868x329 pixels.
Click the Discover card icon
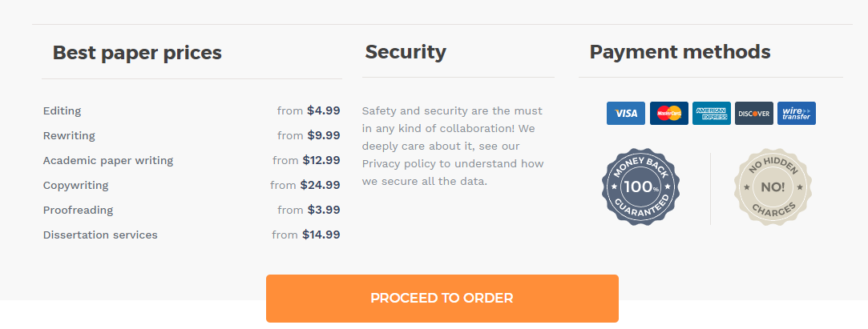(754, 114)
